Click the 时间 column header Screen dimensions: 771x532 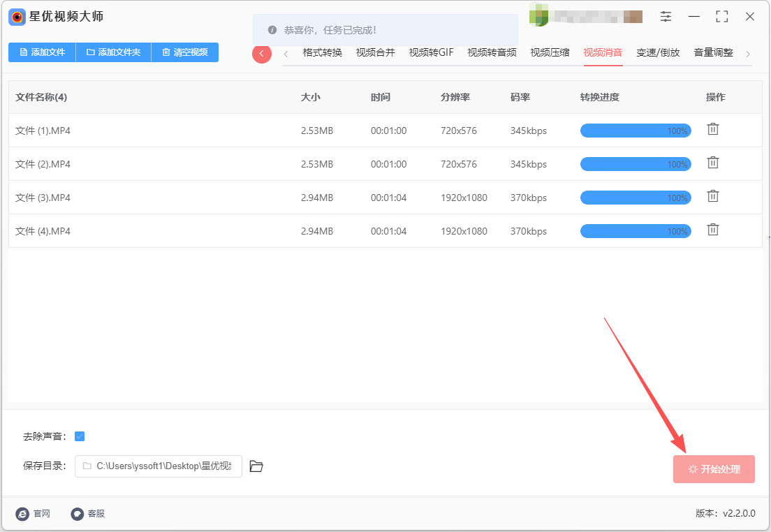(x=381, y=97)
